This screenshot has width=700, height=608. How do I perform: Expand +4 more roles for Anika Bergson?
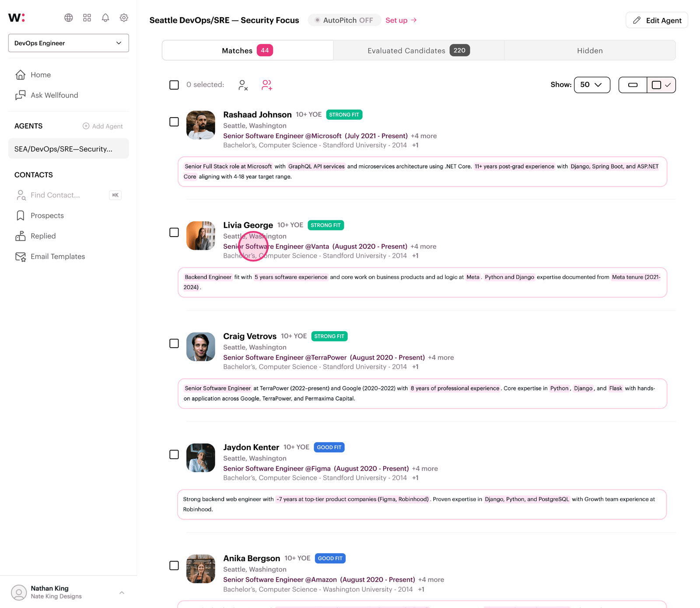pyautogui.click(x=431, y=580)
